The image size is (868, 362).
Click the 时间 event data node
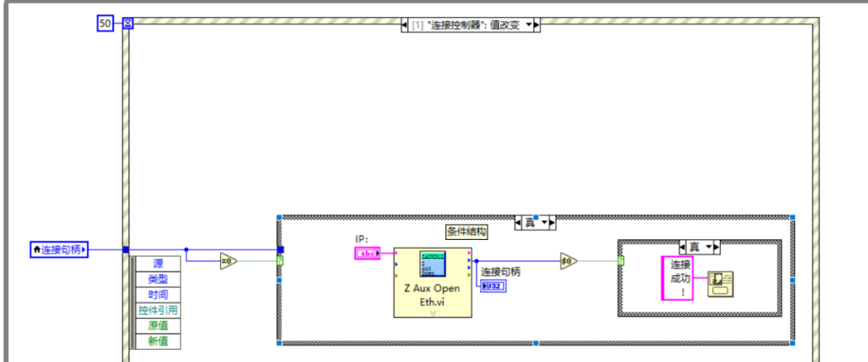click(158, 295)
